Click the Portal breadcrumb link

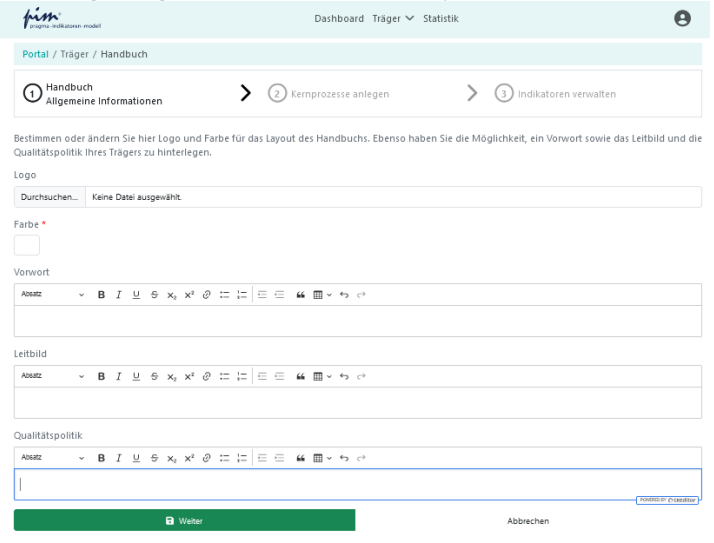[36, 54]
